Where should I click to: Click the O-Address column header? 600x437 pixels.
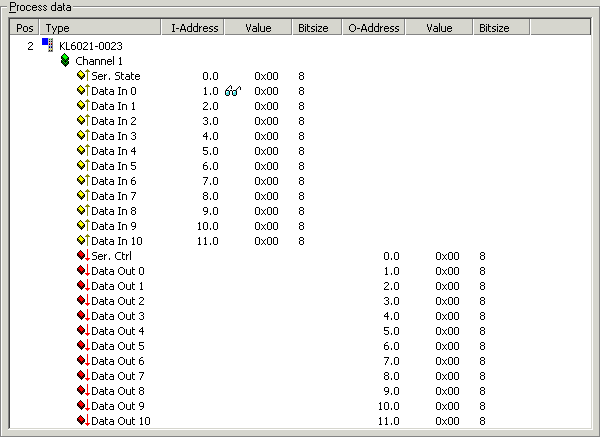pyautogui.click(x=373, y=28)
